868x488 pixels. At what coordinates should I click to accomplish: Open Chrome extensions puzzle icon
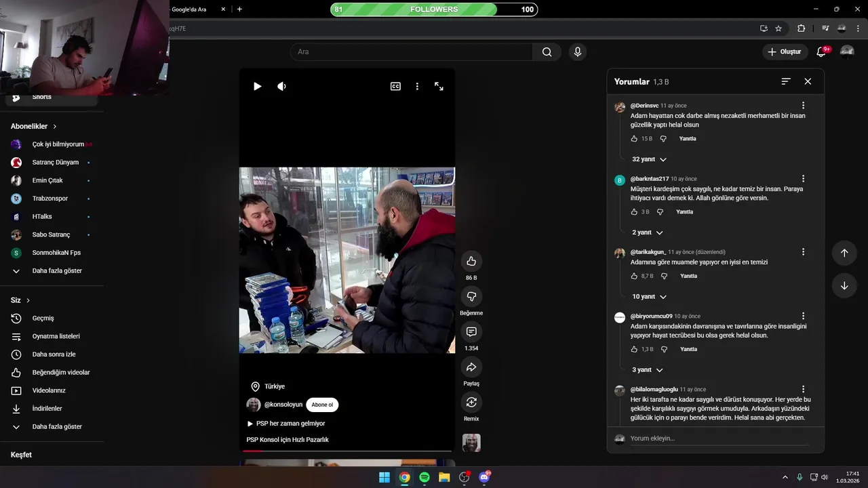(x=802, y=28)
